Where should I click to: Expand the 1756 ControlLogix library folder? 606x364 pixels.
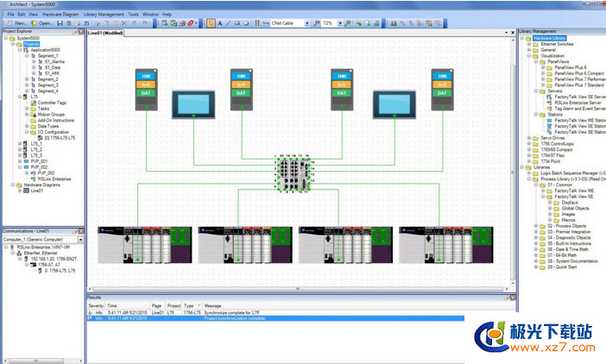[529, 143]
